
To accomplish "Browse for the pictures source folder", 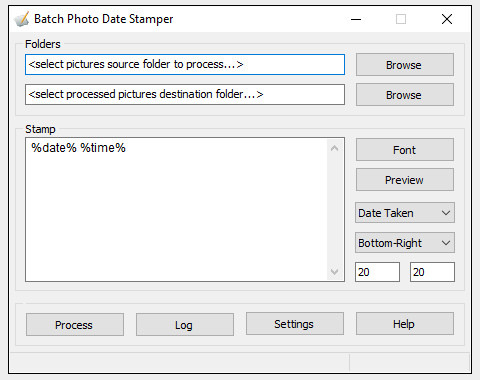I will coord(405,65).
